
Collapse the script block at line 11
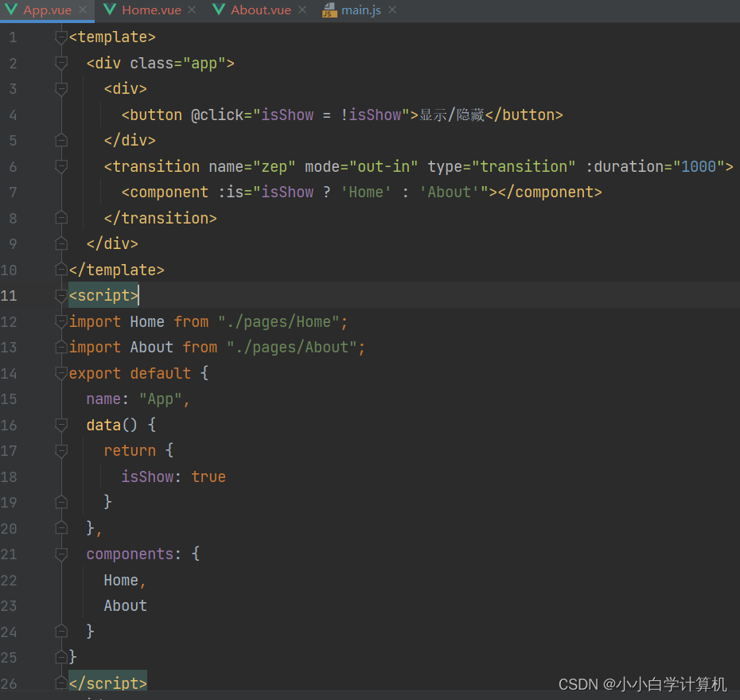[61, 295]
